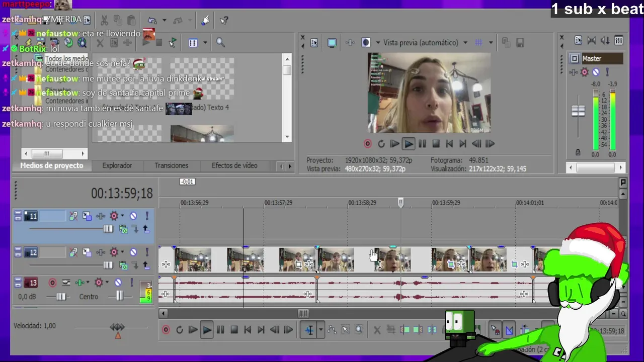
Task: Click Play in the video preview transport
Action: (x=409, y=144)
